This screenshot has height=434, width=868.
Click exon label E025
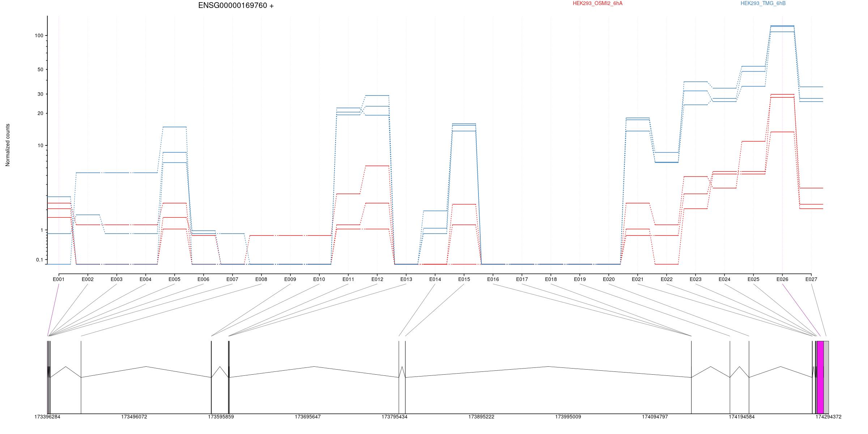tap(753, 279)
